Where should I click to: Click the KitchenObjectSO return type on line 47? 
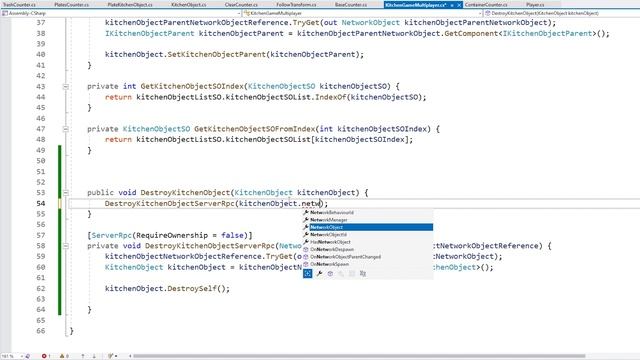point(156,129)
